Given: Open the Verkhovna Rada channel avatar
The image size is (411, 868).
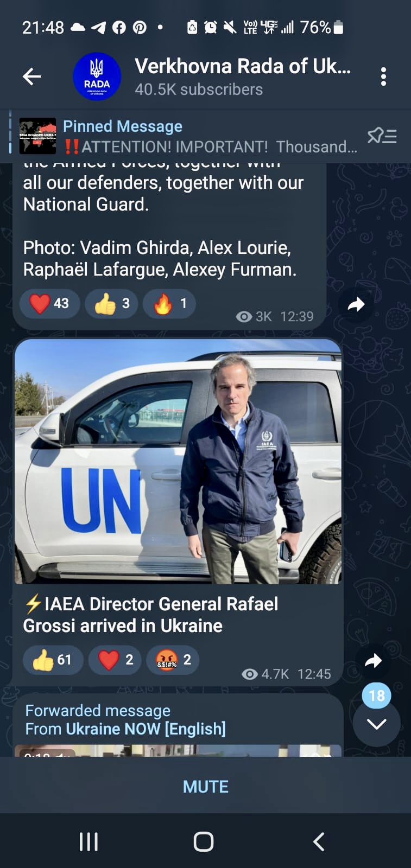Looking at the screenshot, I should click(x=97, y=76).
